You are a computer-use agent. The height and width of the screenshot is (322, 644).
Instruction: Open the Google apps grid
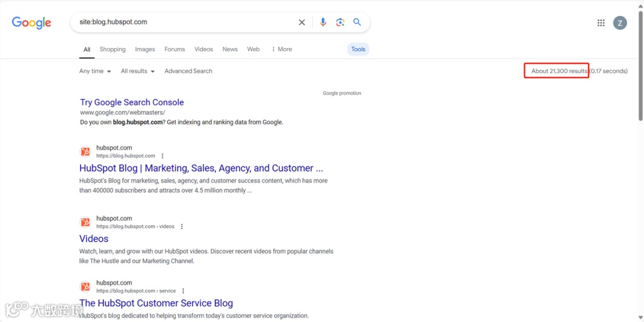tap(601, 23)
